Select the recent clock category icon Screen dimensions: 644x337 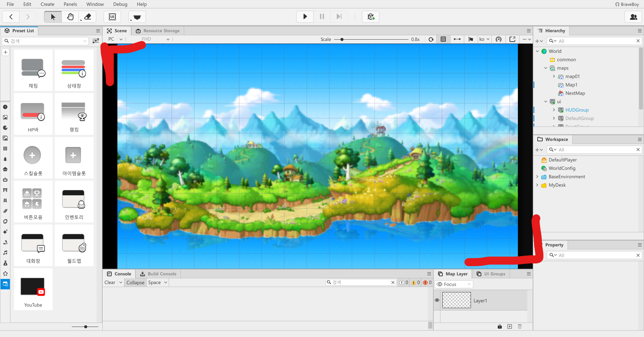5,107
